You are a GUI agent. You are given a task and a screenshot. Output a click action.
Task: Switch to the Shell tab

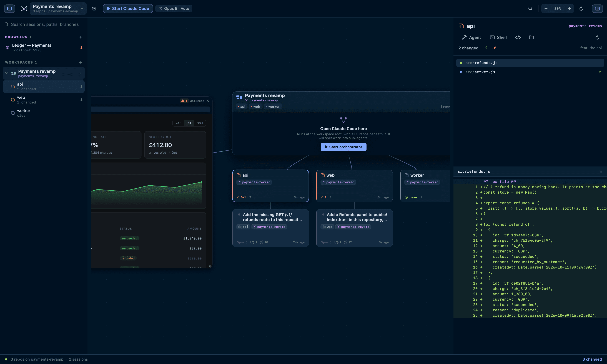click(498, 37)
